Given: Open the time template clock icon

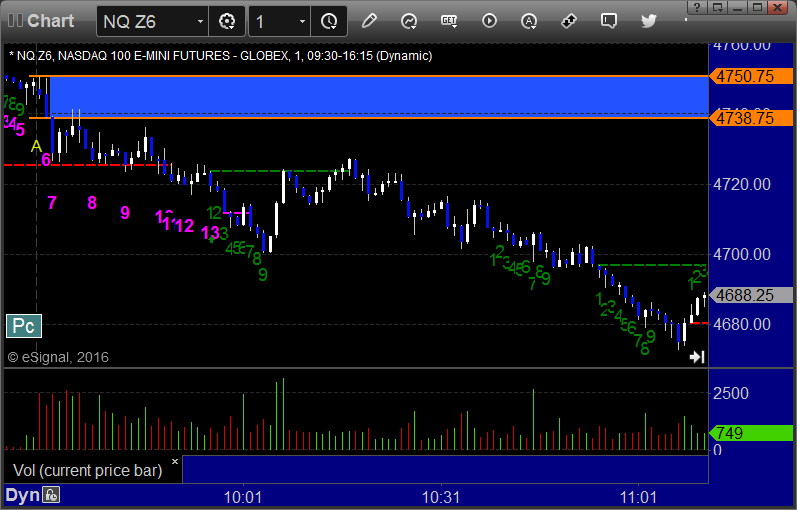Looking at the screenshot, I should [329, 21].
